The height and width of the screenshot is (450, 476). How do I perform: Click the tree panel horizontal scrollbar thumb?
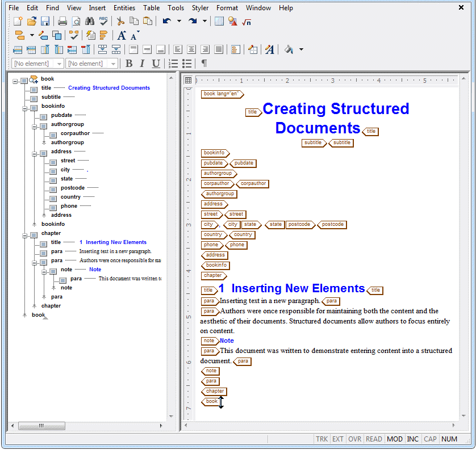click(x=41, y=426)
